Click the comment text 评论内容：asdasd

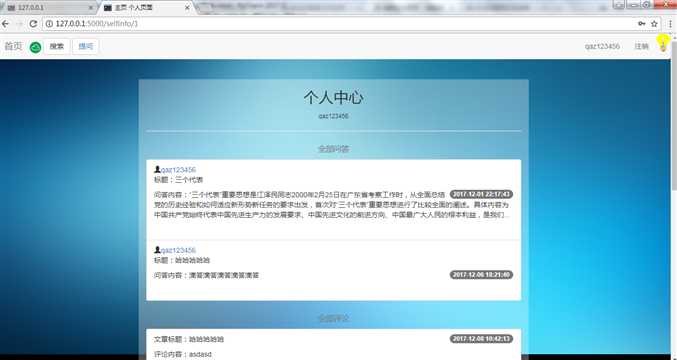click(183, 354)
